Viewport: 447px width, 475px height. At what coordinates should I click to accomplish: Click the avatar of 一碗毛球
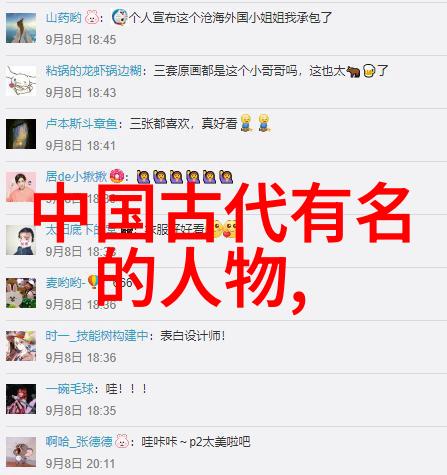pos(21,399)
